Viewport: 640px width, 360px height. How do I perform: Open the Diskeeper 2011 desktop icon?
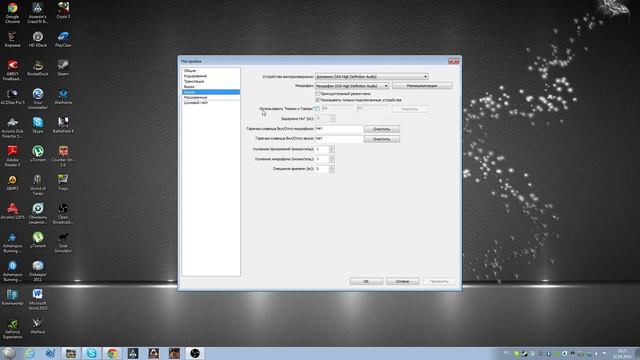38,271
